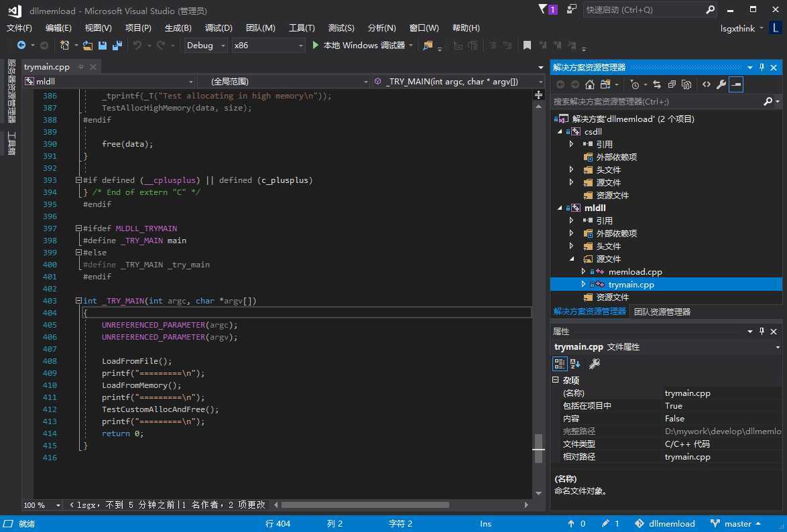Toggle Preview Selected Items in Solution Explorer
The height and width of the screenshot is (532, 787).
point(736,84)
